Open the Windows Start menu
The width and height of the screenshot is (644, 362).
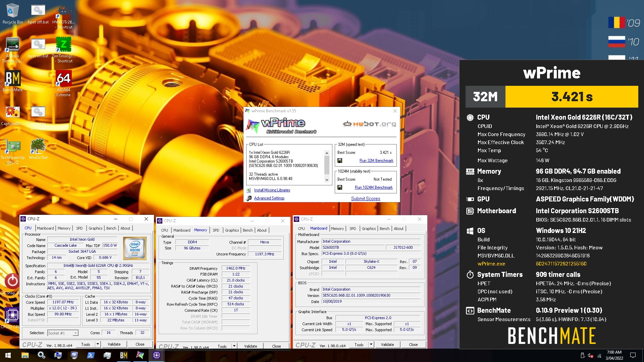8,355
